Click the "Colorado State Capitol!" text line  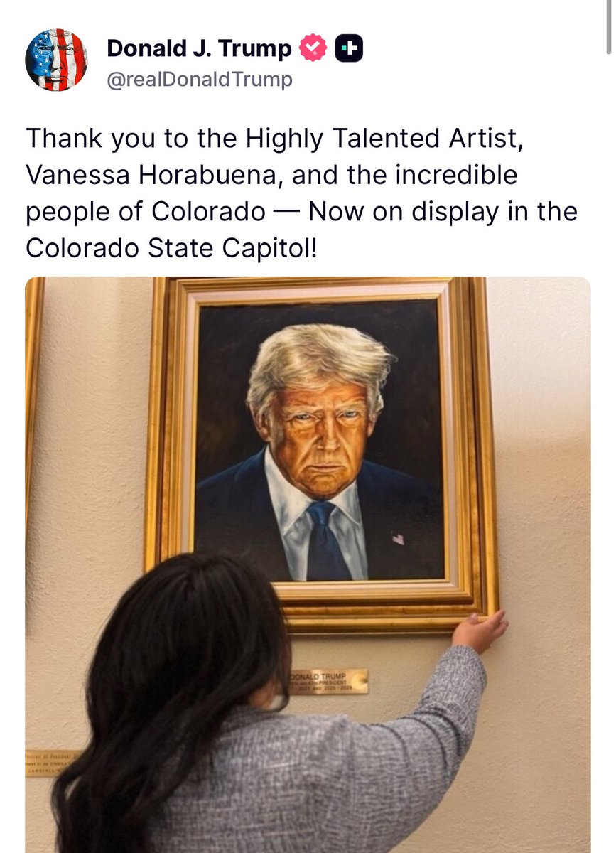coord(173,248)
